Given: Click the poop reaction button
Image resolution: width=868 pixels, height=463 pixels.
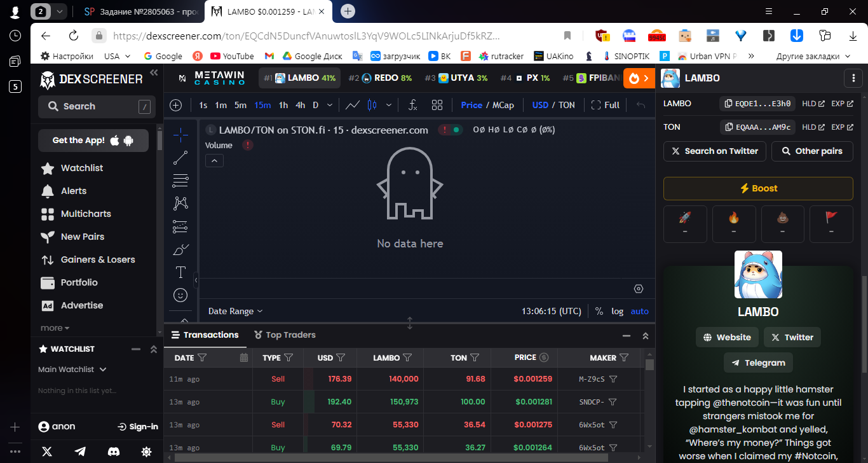Looking at the screenshot, I should click(x=783, y=224).
